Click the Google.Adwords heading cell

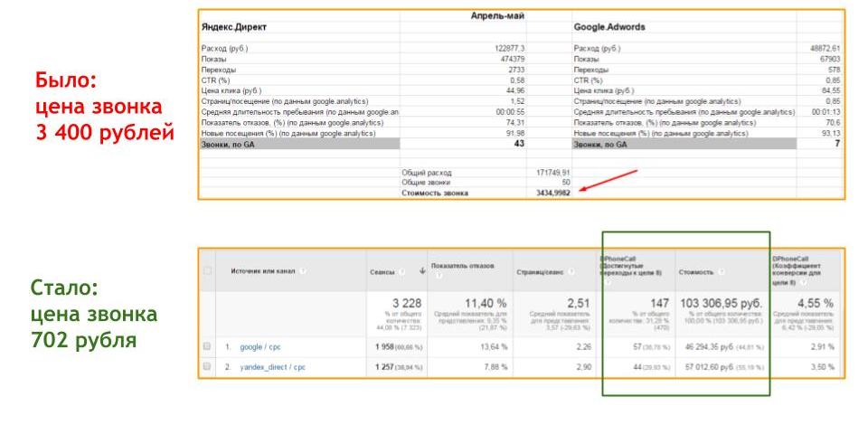[x=609, y=27]
